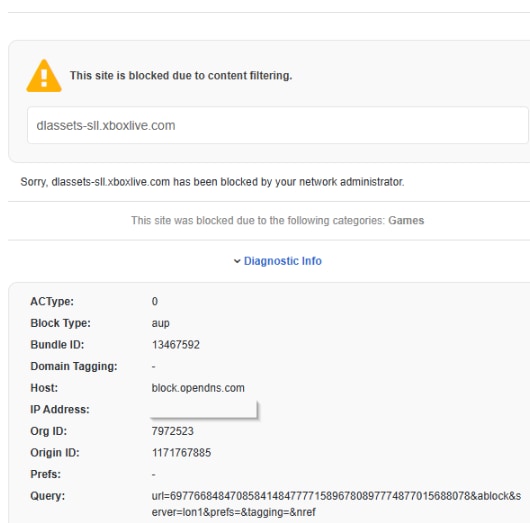The image size is (530, 523).
Task: Select the Query url= string value
Action: click(336, 504)
